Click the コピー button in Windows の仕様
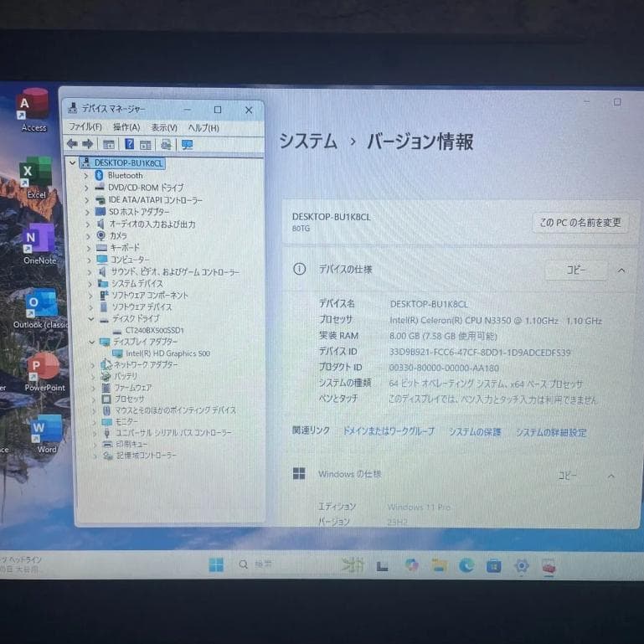 [x=567, y=476]
